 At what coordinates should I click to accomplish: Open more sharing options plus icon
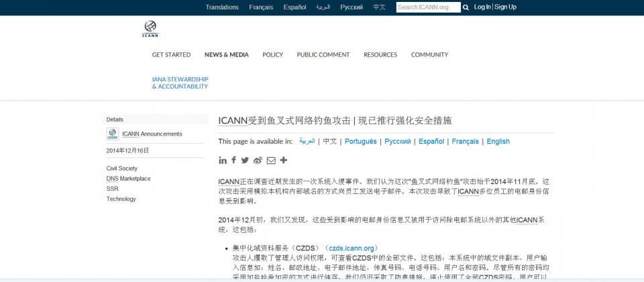click(x=283, y=160)
